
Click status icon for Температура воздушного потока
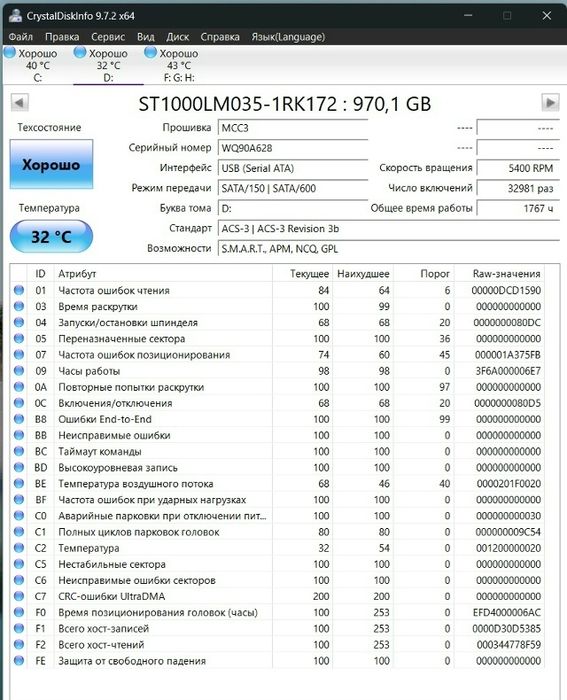[x=19, y=483]
